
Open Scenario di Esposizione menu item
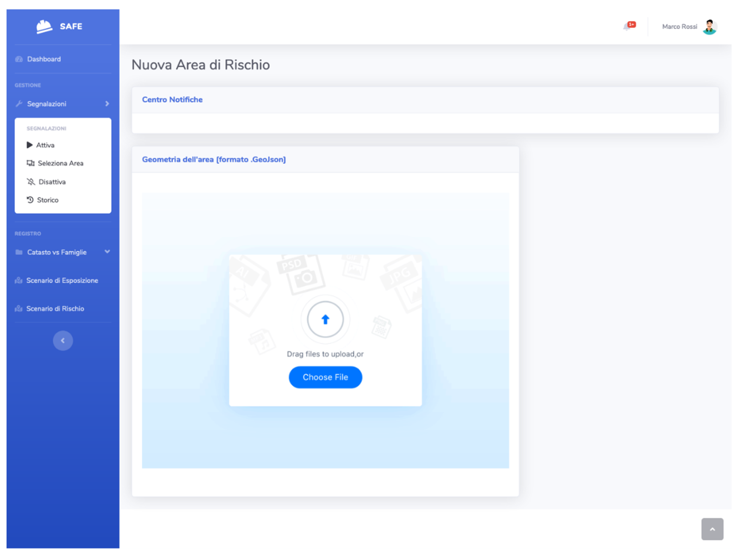pos(62,280)
